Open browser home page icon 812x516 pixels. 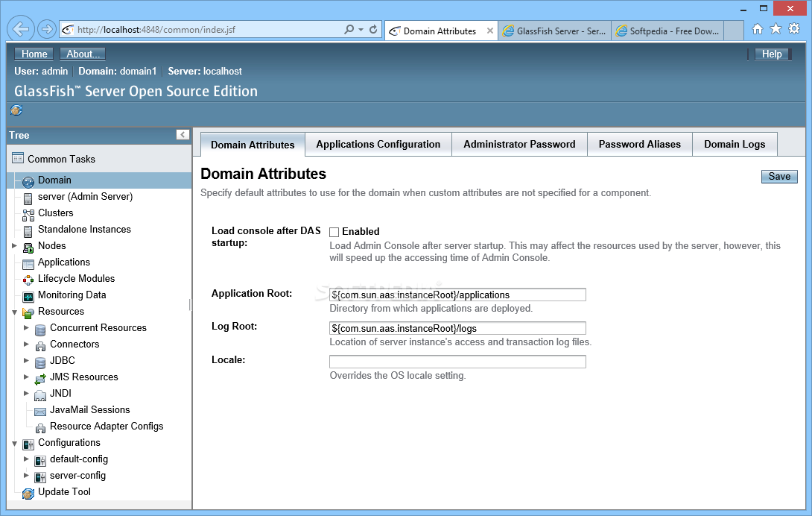757,29
